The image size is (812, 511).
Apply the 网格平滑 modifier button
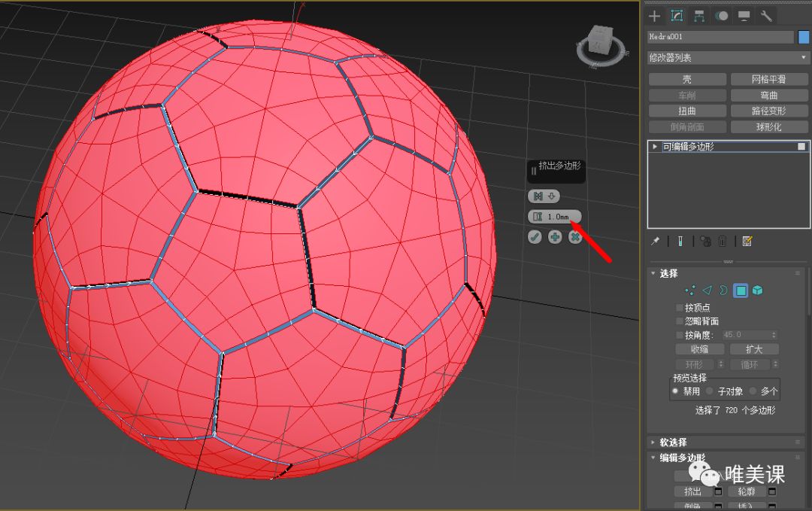tap(769, 78)
